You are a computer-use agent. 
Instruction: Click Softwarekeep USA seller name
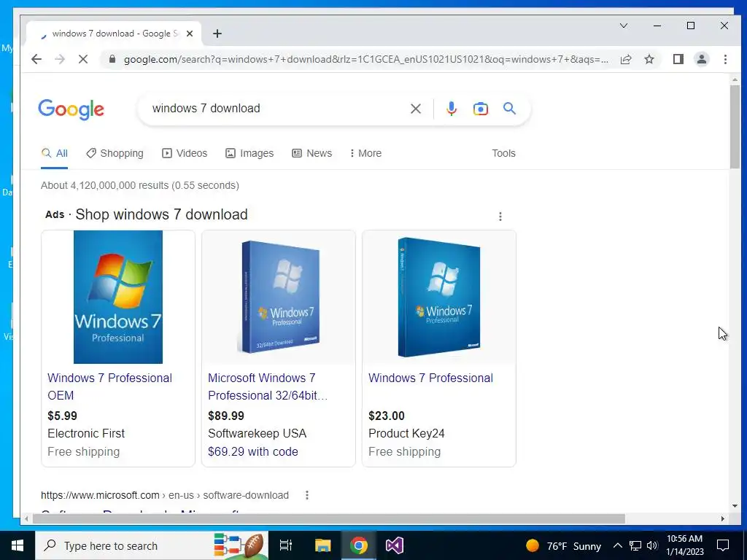tap(258, 433)
